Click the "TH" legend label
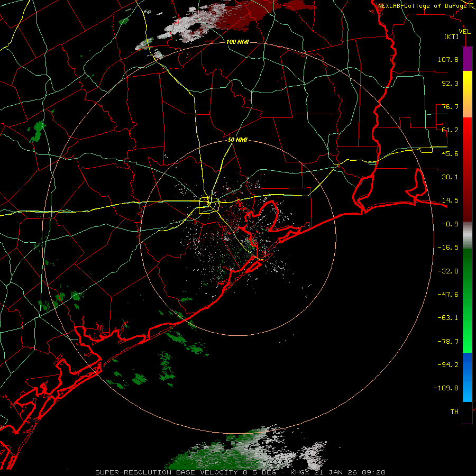 click(x=454, y=412)
